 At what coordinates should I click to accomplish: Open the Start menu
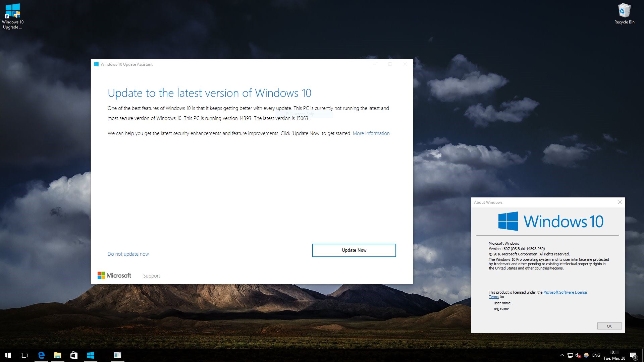(8, 355)
